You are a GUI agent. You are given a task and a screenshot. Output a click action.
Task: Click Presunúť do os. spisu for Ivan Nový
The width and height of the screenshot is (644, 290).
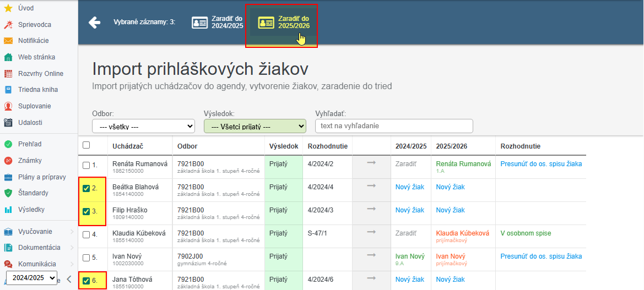pos(541,256)
